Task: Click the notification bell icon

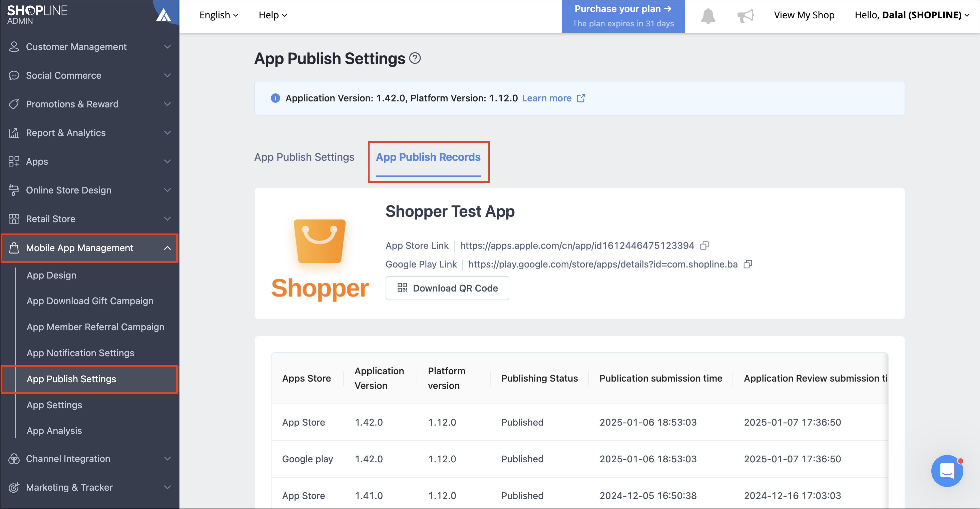Action: coord(708,16)
